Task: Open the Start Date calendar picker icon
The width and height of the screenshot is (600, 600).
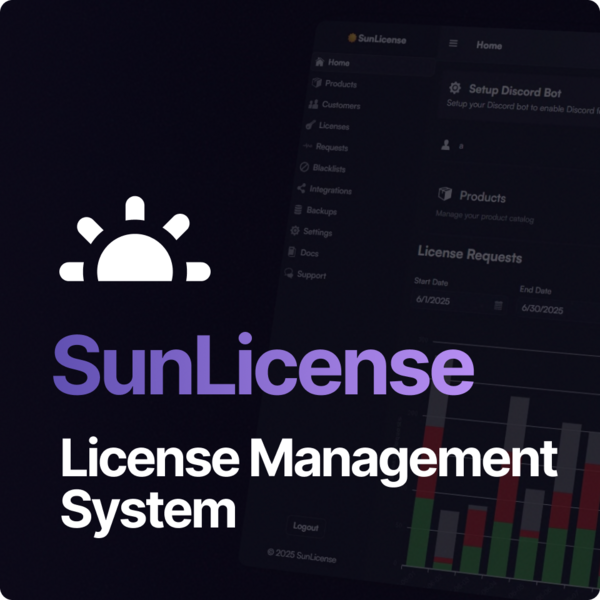Action: (x=498, y=305)
